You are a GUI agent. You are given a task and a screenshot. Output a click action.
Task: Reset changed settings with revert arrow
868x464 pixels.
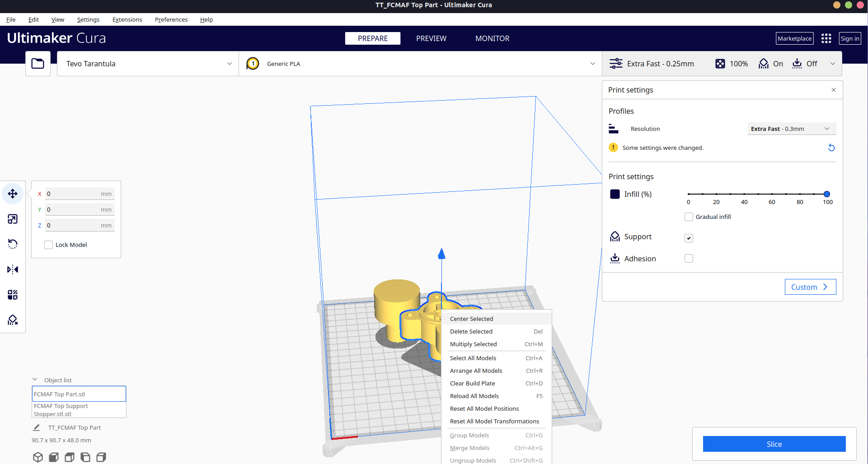[x=831, y=148]
